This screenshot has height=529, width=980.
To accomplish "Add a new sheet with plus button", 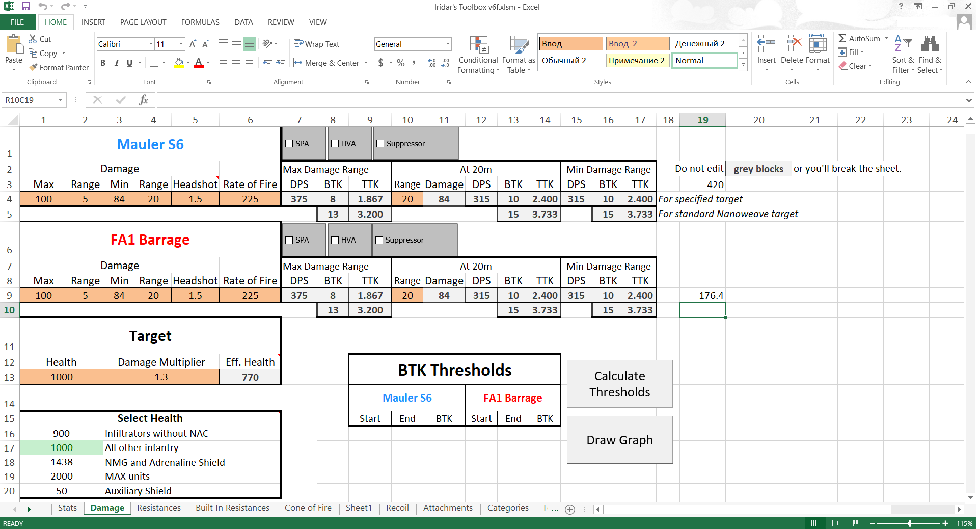I will tap(570, 509).
